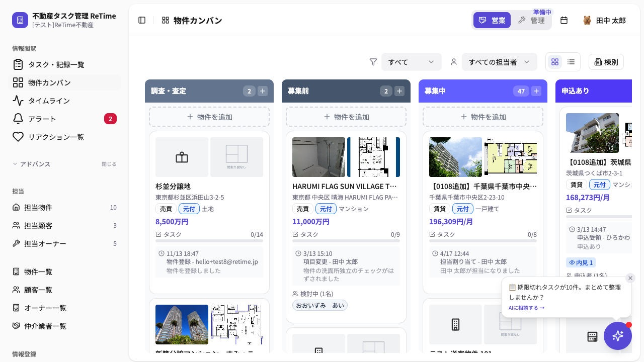Click task progress bar on 千葉県千葉市中央 card
644x362 pixels.
tap(483, 241)
